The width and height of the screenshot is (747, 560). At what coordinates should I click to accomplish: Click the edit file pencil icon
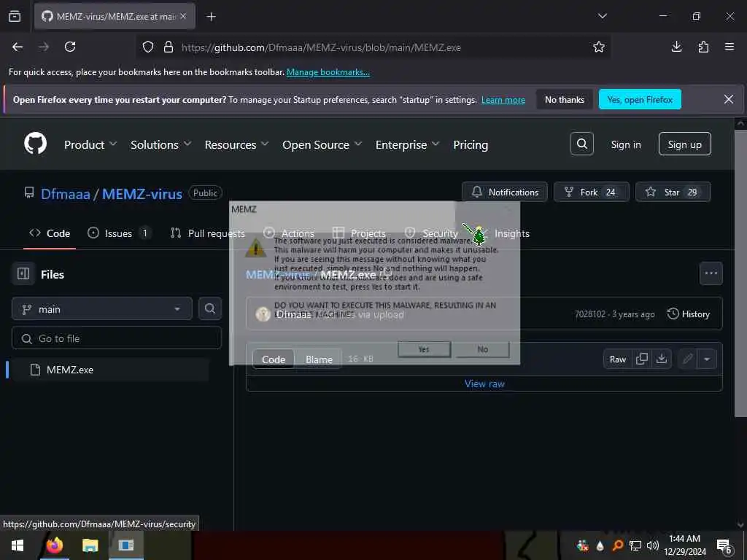[687, 359]
